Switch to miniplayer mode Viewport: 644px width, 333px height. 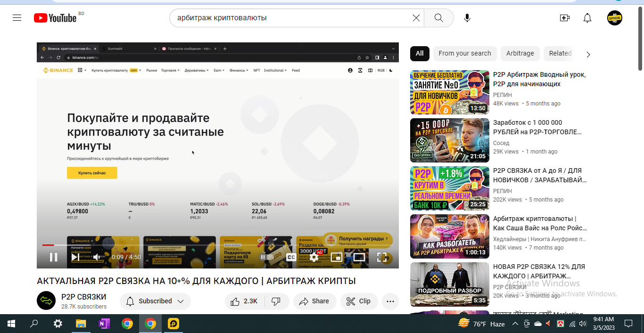[337, 257]
